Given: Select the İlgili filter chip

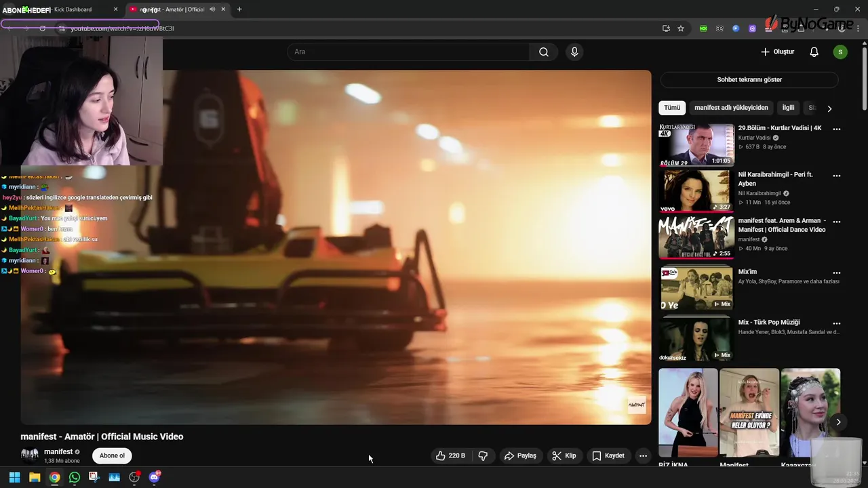Looking at the screenshot, I should pyautogui.click(x=788, y=108).
